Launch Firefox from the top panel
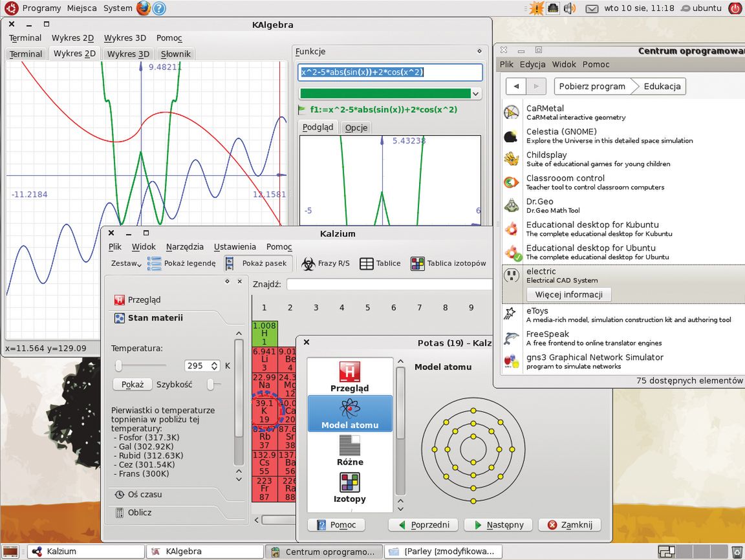 (x=144, y=8)
